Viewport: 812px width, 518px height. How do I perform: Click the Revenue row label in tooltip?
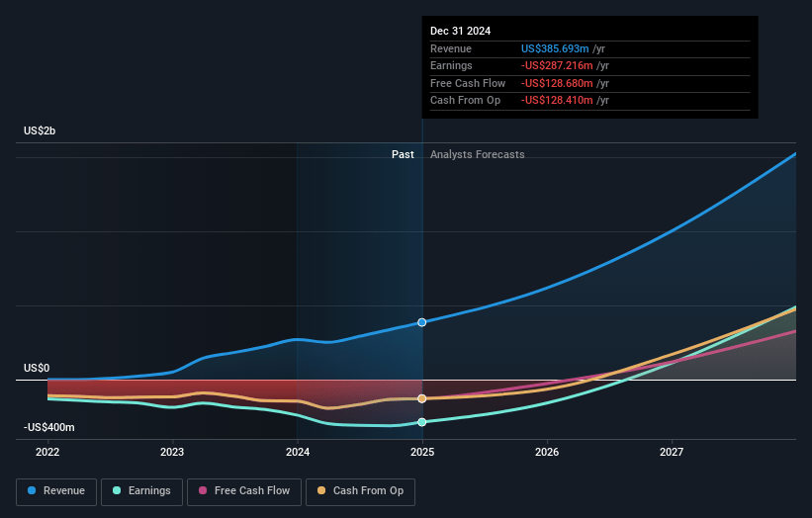point(451,48)
